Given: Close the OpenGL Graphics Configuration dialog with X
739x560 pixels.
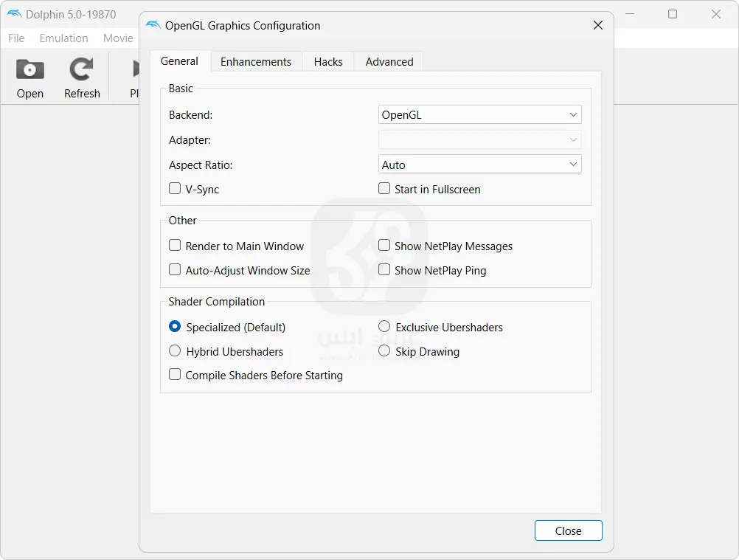Looking at the screenshot, I should click(x=598, y=26).
